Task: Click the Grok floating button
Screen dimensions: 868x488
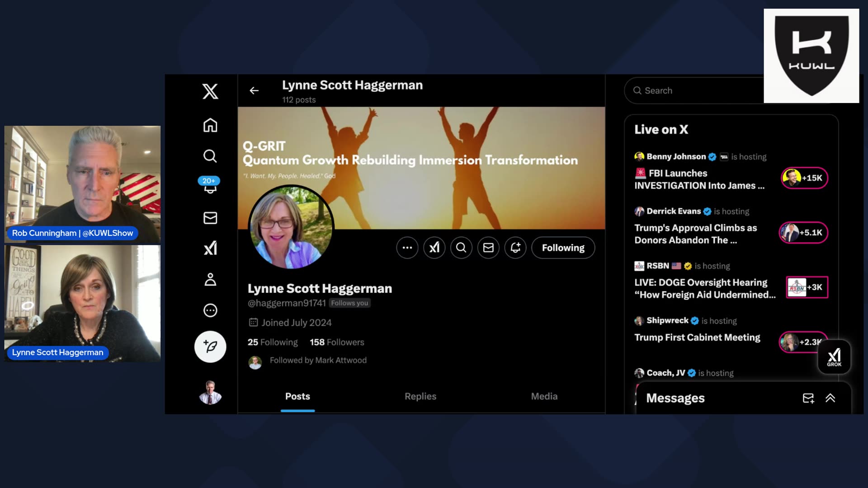Action: (x=834, y=357)
